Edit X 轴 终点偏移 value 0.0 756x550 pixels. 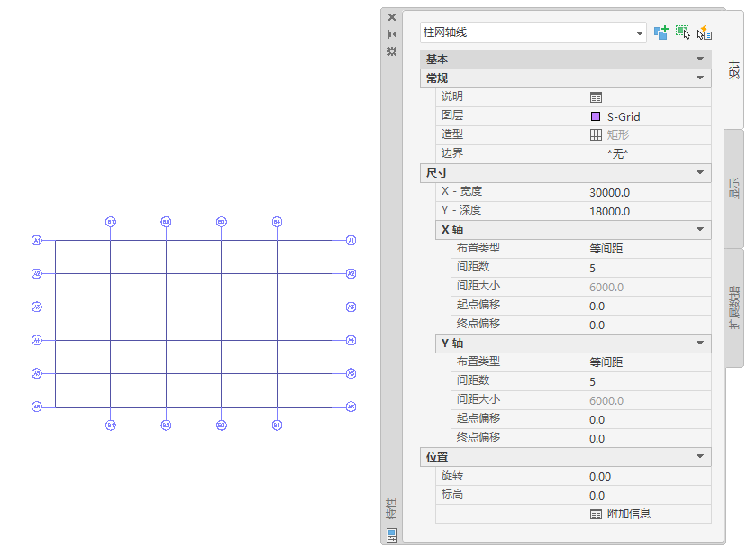tap(649, 325)
